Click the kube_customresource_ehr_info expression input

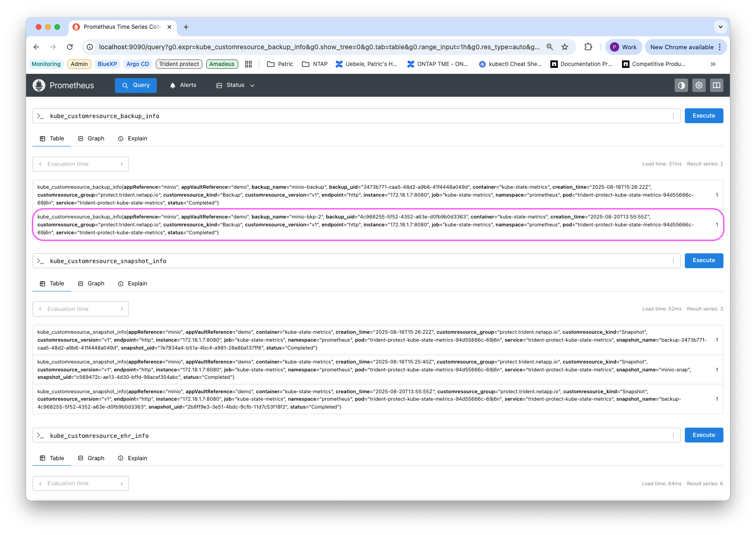coord(356,436)
